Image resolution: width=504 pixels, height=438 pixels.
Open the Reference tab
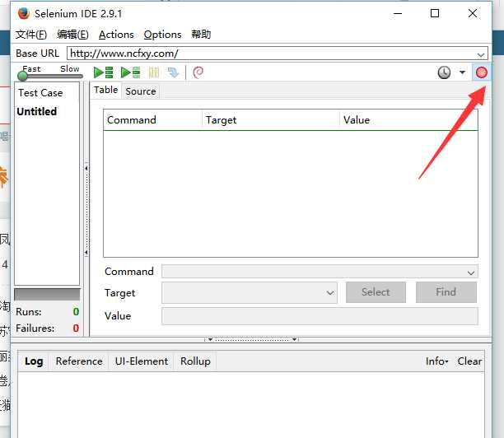(x=79, y=361)
